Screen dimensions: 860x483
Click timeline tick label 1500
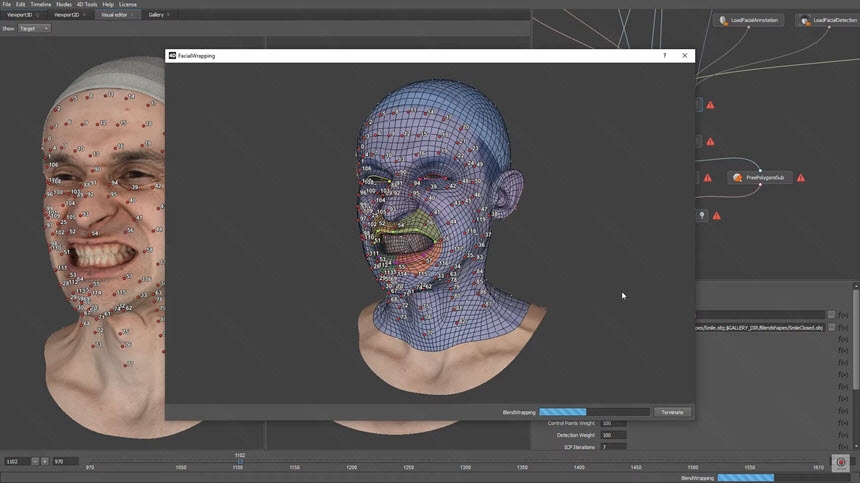pyautogui.click(x=693, y=468)
